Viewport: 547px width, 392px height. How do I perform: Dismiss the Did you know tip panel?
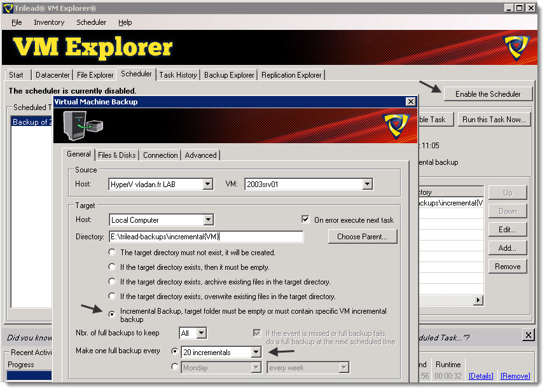pyautogui.click(x=529, y=335)
